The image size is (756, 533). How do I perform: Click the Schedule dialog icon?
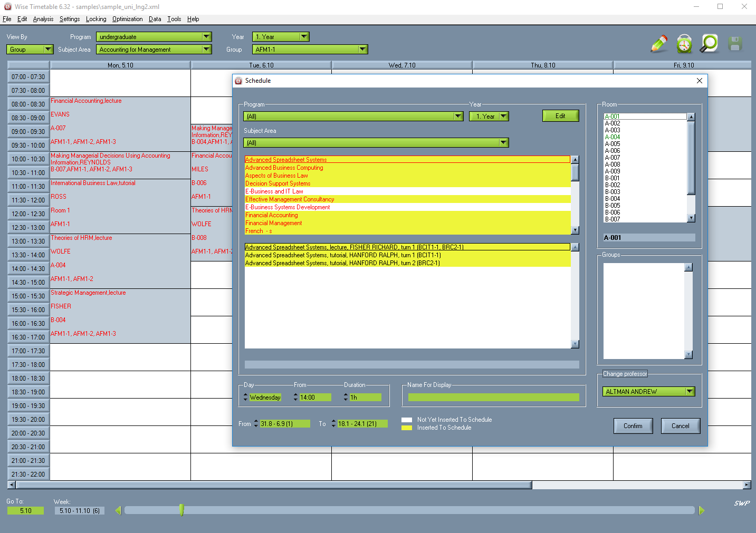point(239,81)
